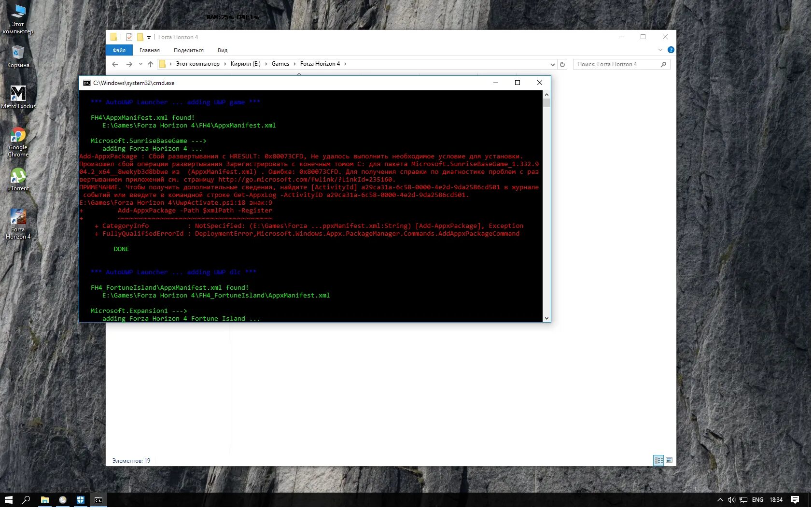Go up one folder level in Explorer
Screen dimensions: 812x510
tap(151, 64)
